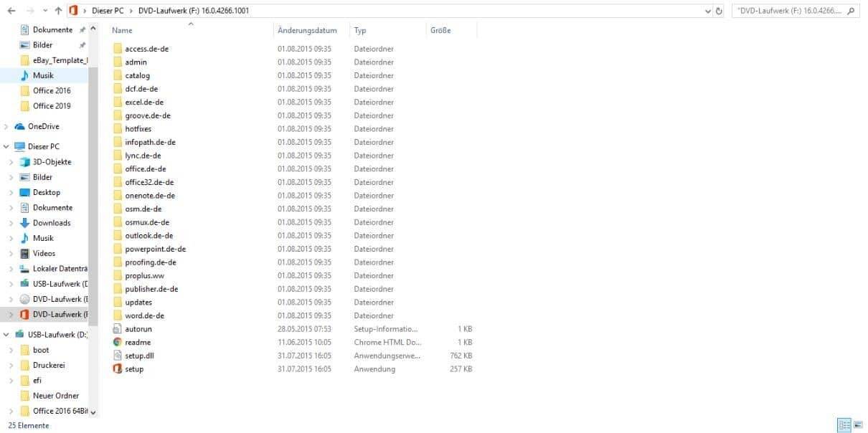868x433 pixels.
Task: Click the autorun setup information file icon
Action: (x=118, y=329)
